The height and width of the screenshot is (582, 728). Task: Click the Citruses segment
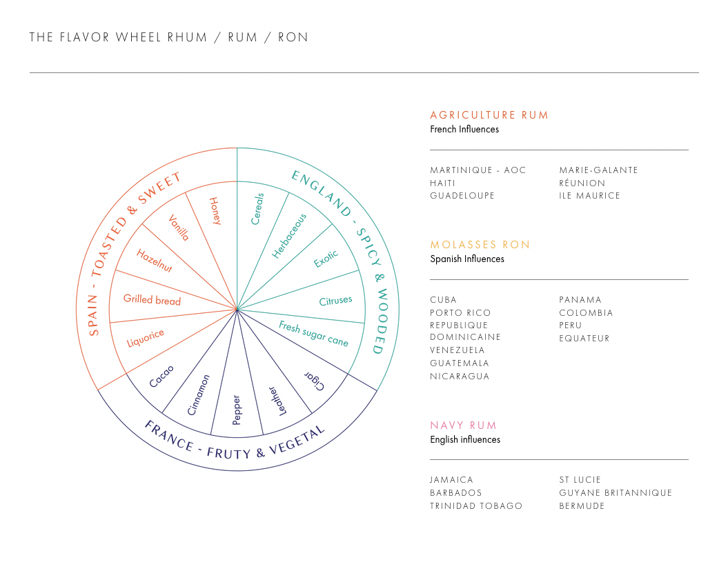pos(335,301)
